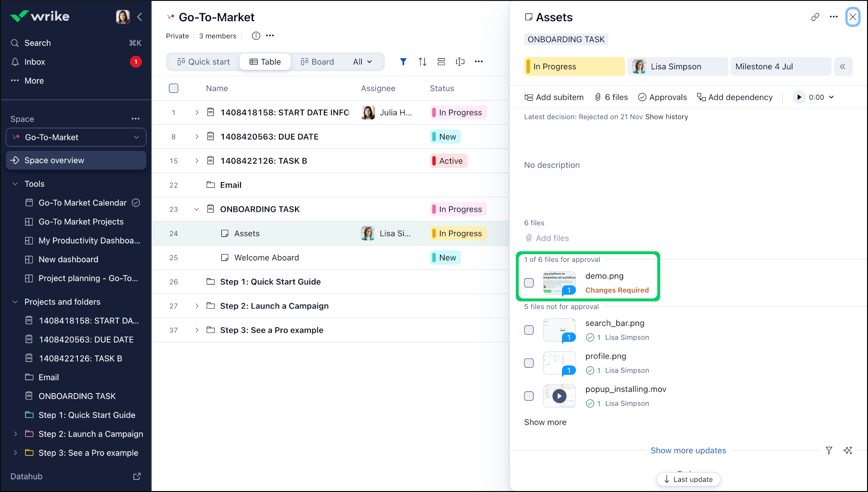Click the Go-To-Market info icon
Image resolution: width=868 pixels, height=492 pixels.
pyautogui.click(x=256, y=36)
